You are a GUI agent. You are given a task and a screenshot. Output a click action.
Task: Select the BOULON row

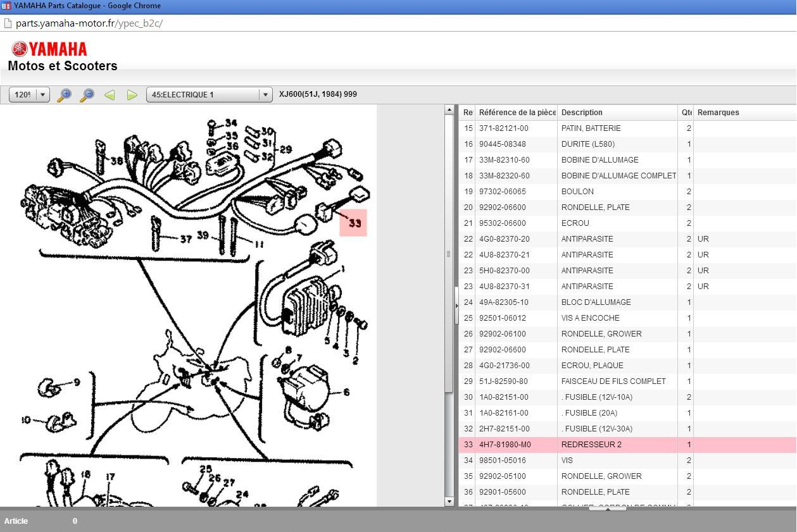point(627,192)
